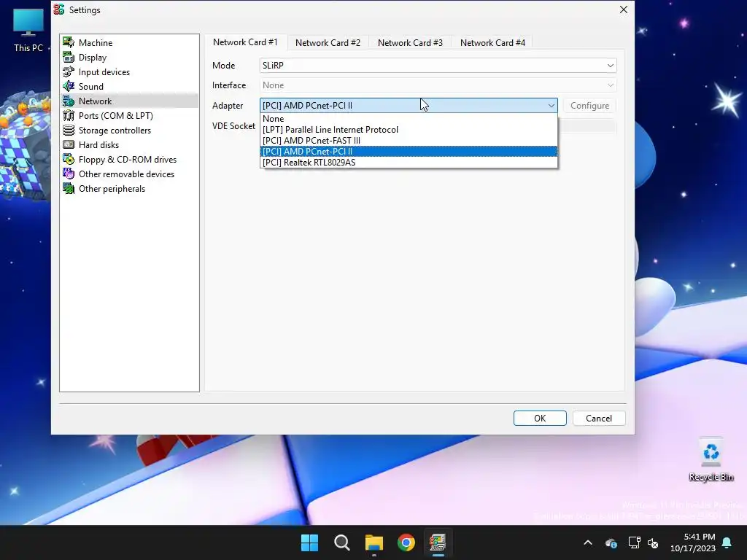
Task: Click the Hard disks icon
Action: pos(69,145)
